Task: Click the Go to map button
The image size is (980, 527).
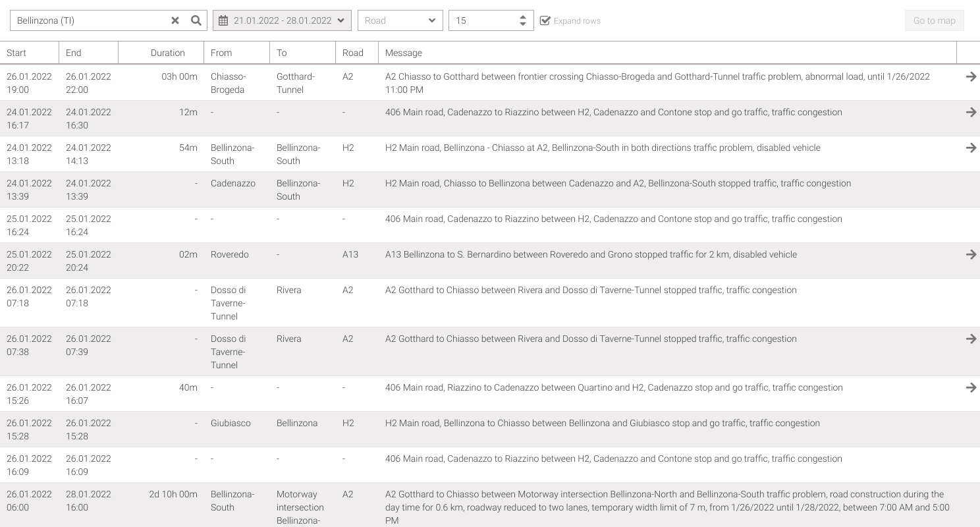Action: 934,20
